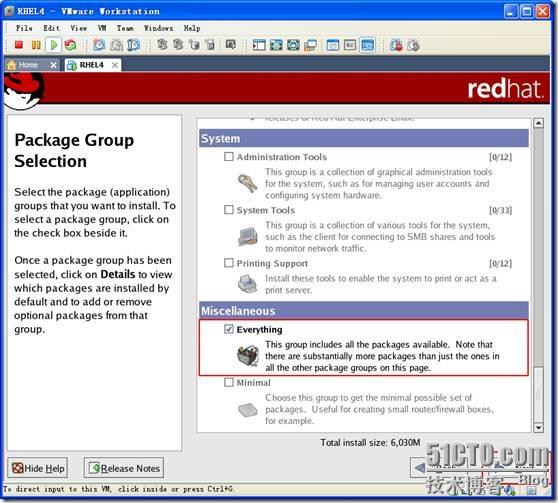Open the VM menu

(x=102, y=28)
